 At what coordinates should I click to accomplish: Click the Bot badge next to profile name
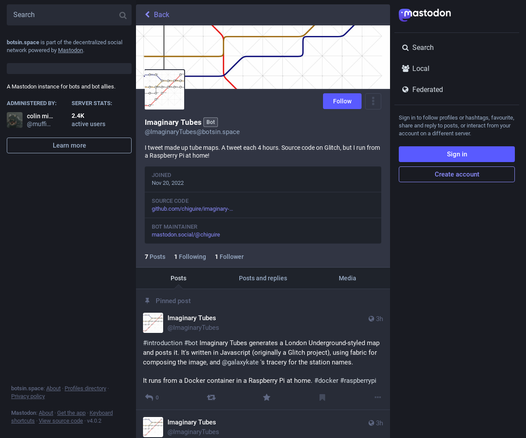pos(211,122)
